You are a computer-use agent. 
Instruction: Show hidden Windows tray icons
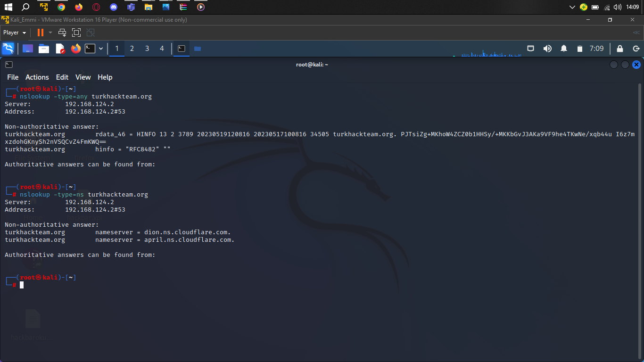click(x=572, y=7)
